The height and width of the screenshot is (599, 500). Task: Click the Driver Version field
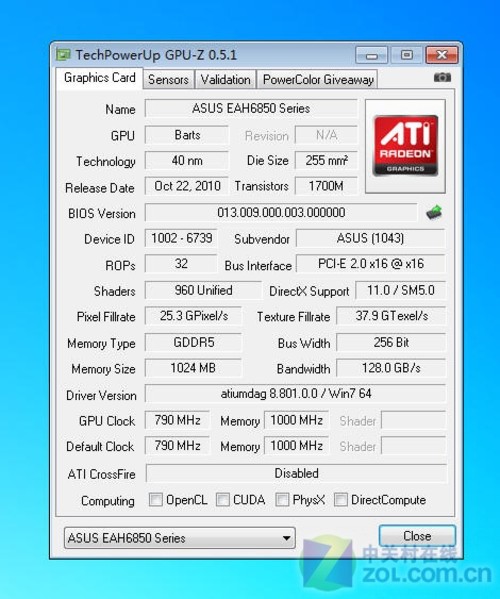click(296, 393)
